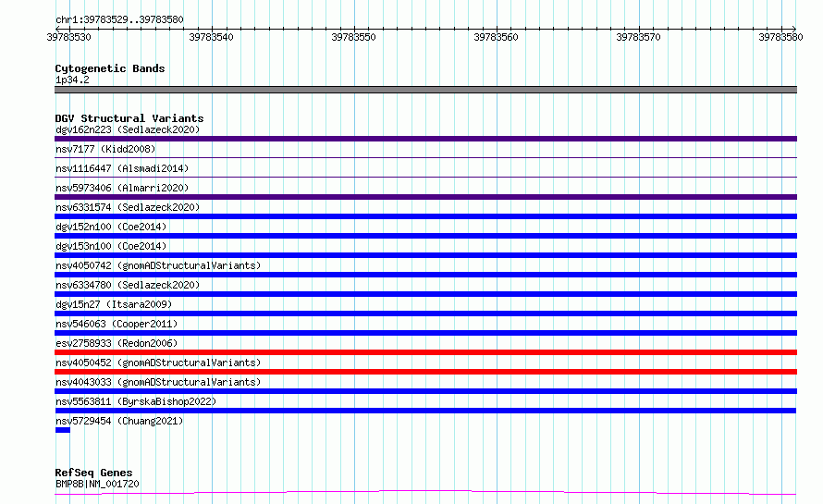823x504 pixels.
Task: Click the thin line of nsv1116447
Action: [x=425, y=177]
